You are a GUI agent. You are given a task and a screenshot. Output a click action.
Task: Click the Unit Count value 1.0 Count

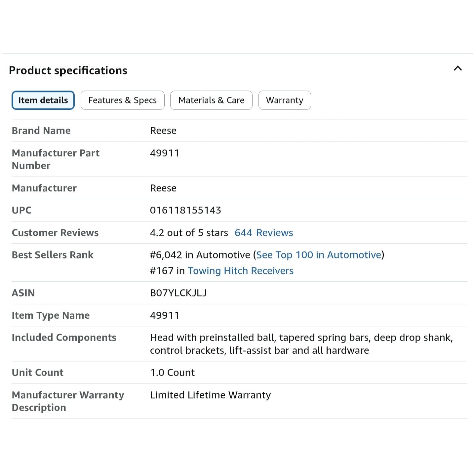click(172, 373)
